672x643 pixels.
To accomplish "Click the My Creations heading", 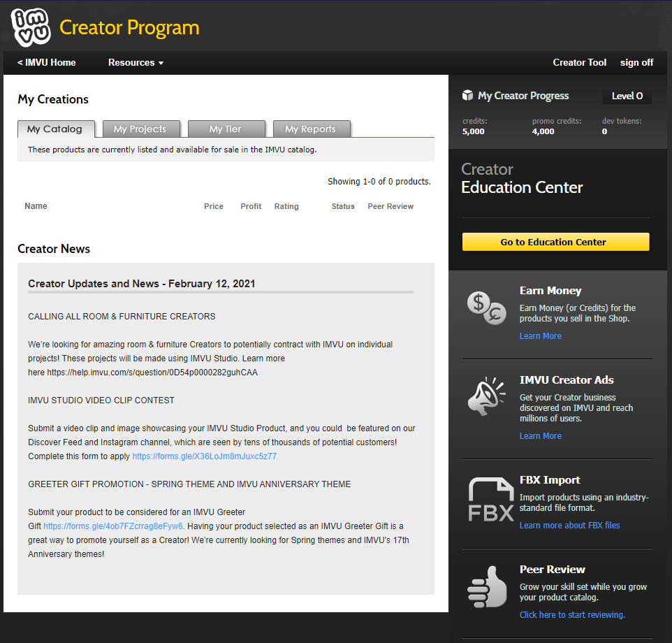I will tap(53, 99).
